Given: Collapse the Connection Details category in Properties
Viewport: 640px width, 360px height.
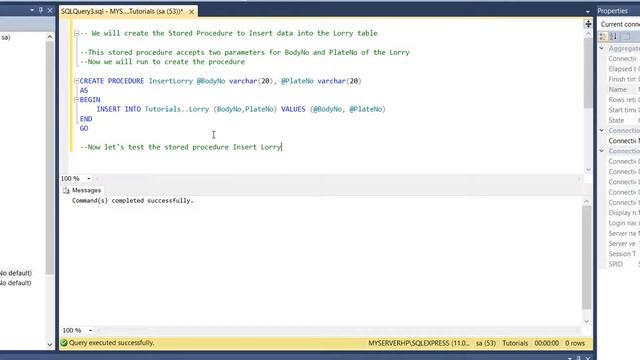Looking at the screenshot, I should click(x=602, y=151).
